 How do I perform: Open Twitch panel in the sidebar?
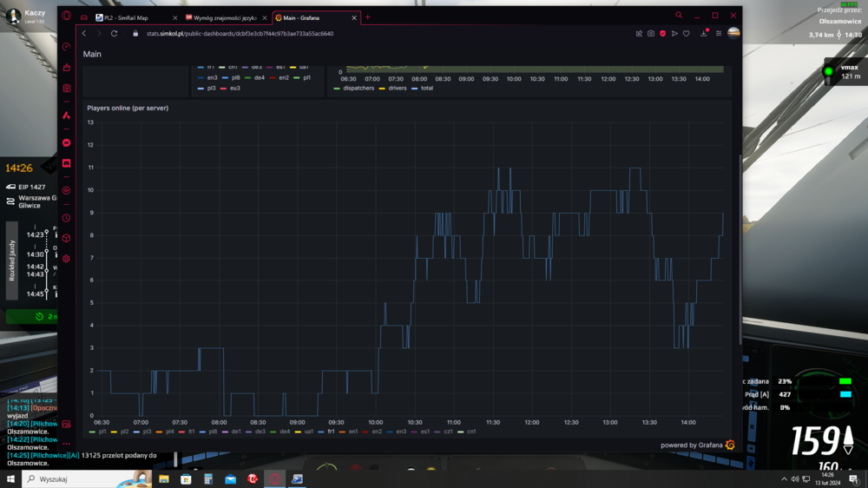(x=67, y=163)
